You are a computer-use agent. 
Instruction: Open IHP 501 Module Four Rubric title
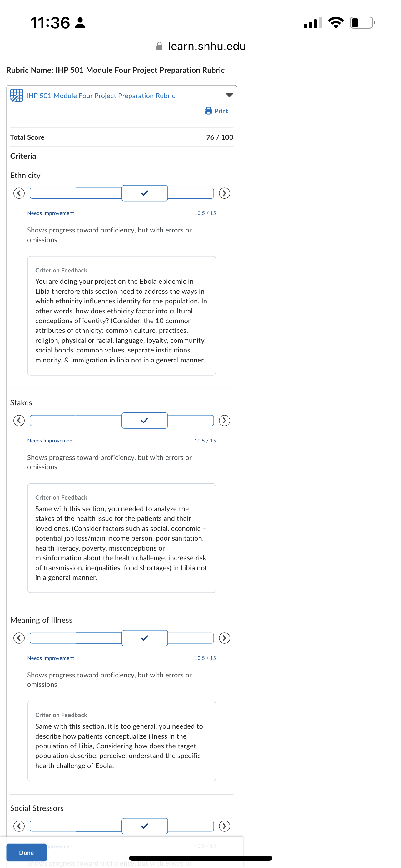coord(101,96)
